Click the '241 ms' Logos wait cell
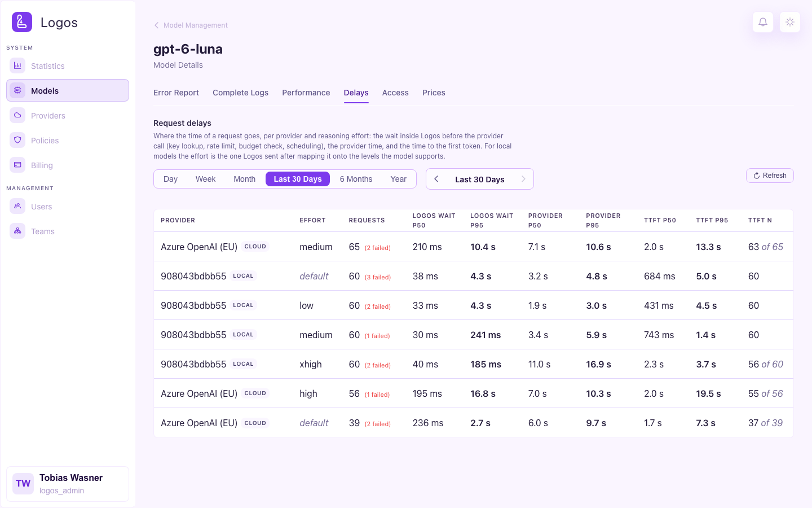812x508 pixels. click(x=486, y=335)
